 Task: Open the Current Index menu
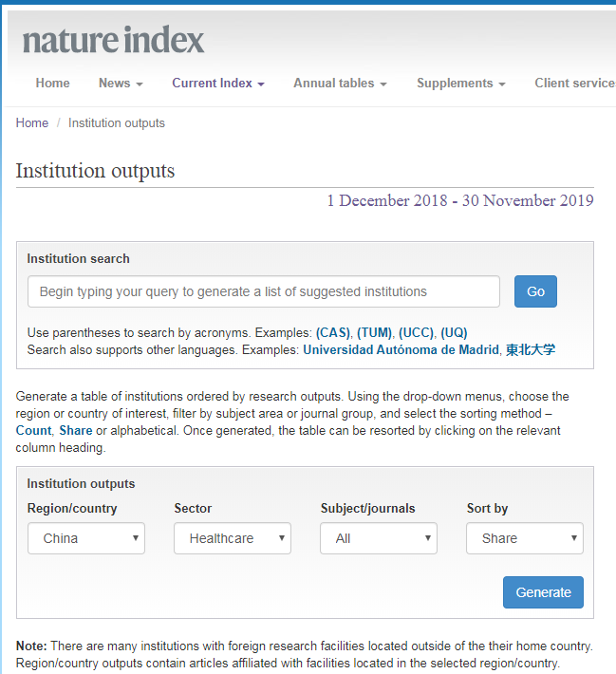pos(218,83)
